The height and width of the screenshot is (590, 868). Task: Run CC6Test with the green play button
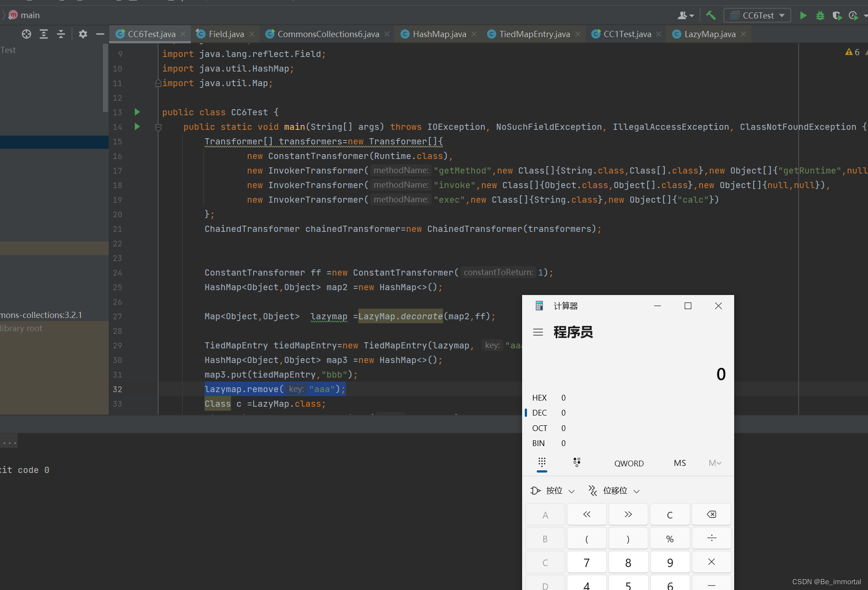point(803,15)
